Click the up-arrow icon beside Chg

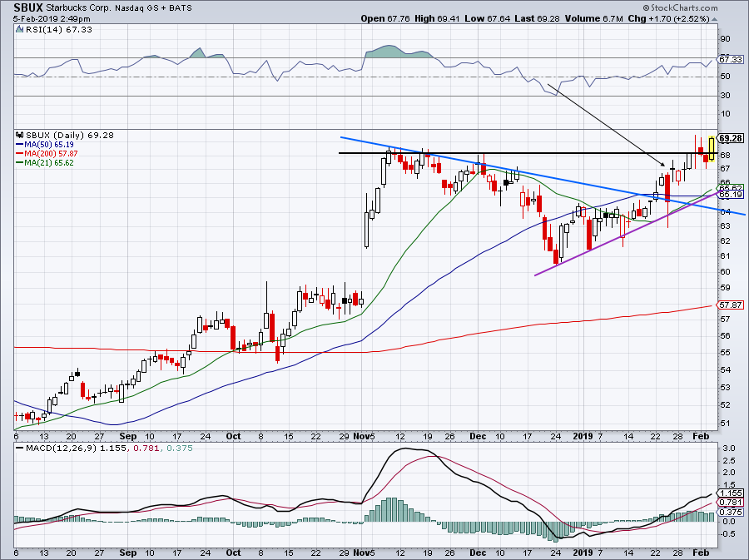715,20
